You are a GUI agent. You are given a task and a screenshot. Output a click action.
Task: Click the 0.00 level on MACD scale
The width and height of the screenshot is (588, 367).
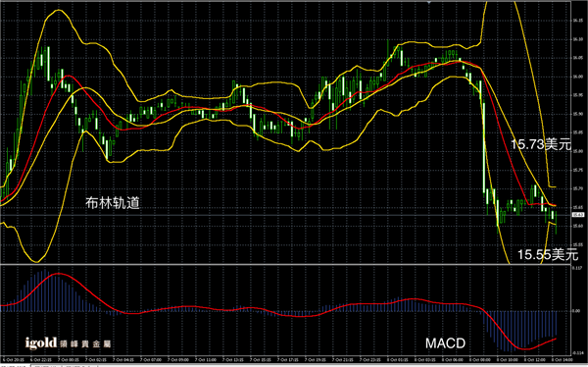coord(576,311)
